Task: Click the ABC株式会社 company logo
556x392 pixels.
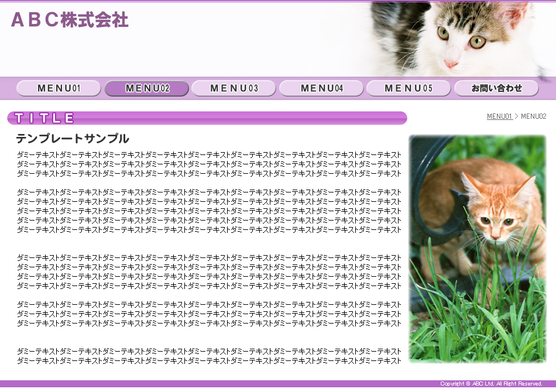Action: pos(70,20)
